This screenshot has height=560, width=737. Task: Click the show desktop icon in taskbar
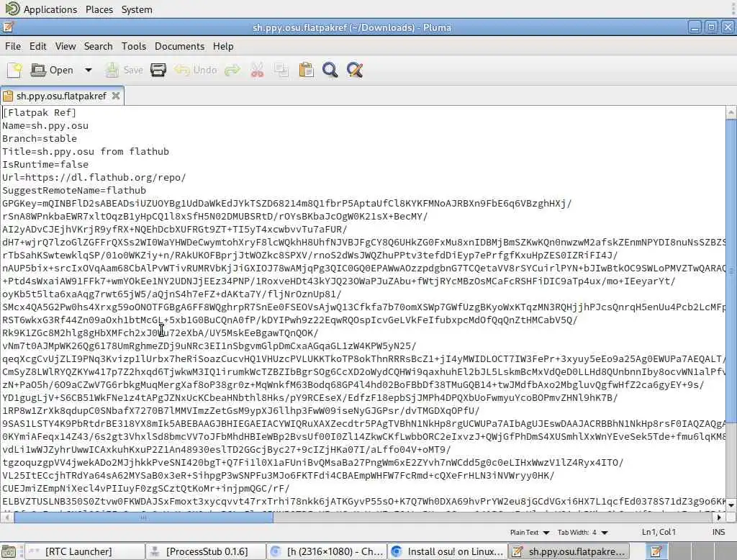coord(9,551)
